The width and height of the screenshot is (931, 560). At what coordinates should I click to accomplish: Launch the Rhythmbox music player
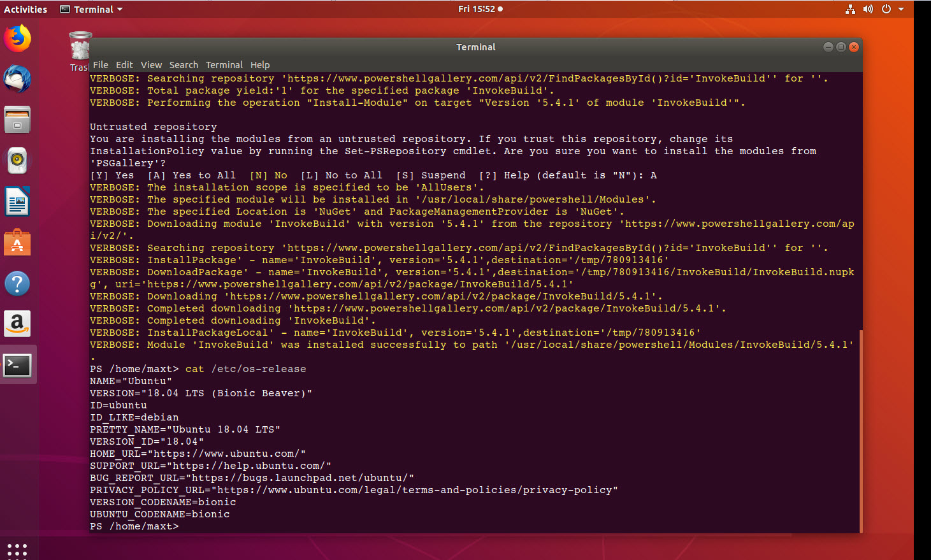click(x=17, y=161)
